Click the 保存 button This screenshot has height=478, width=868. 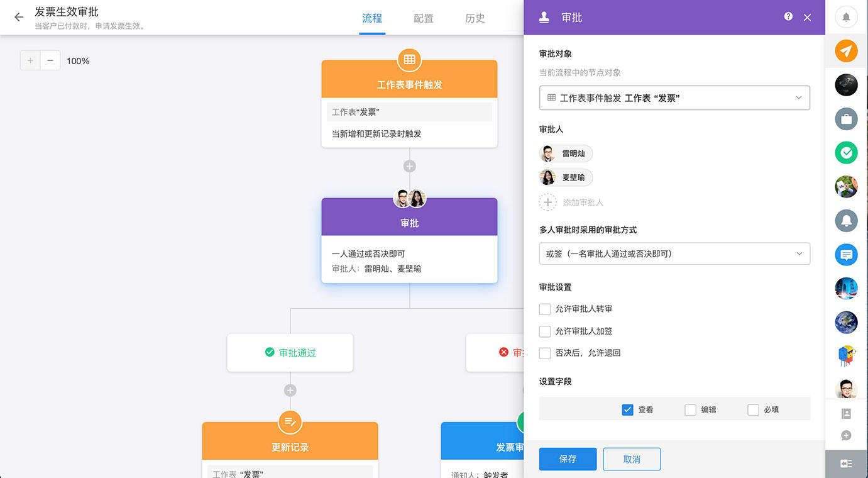click(x=568, y=459)
